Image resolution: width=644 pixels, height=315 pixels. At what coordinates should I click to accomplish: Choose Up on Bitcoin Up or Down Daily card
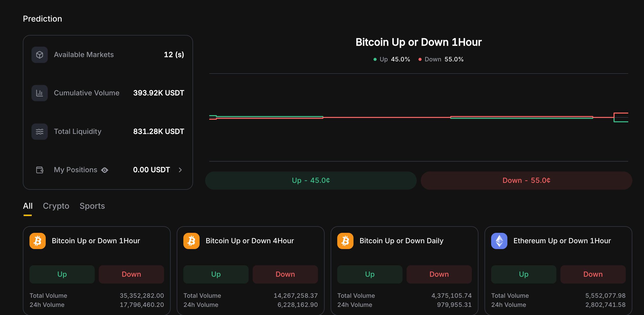tap(370, 274)
